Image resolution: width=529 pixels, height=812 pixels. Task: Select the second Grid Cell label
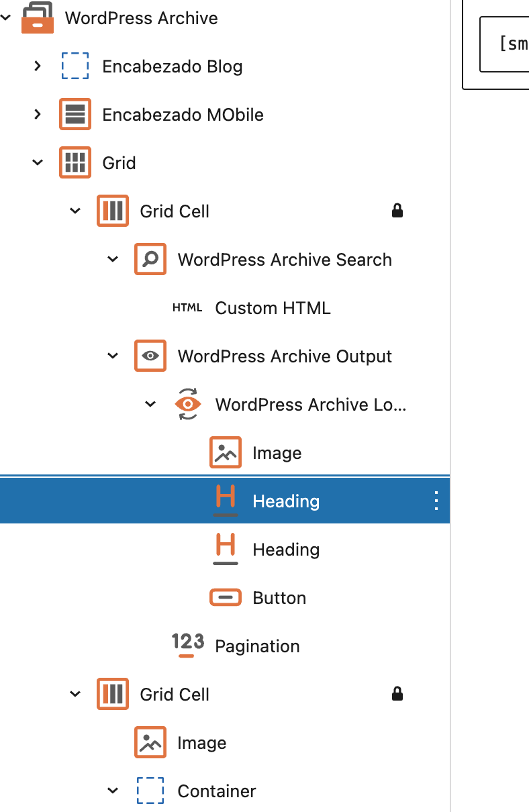(x=175, y=695)
